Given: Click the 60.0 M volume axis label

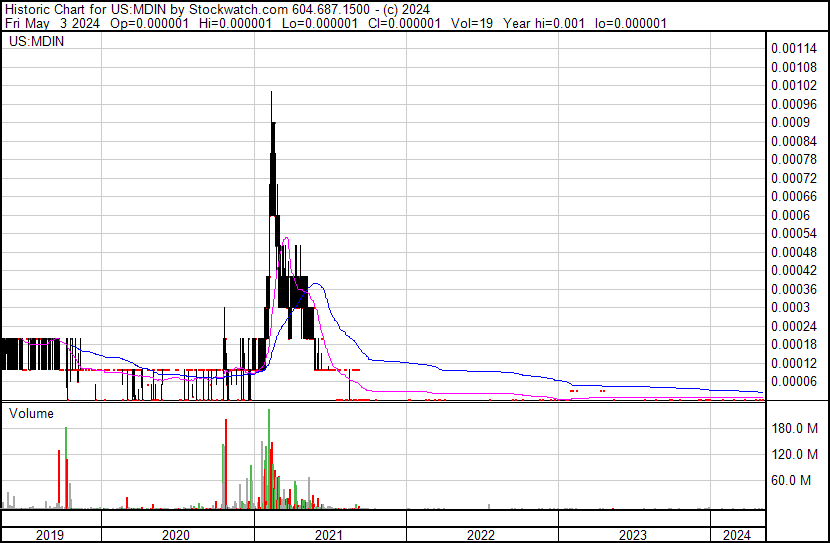Looking at the screenshot, I should pos(790,481).
